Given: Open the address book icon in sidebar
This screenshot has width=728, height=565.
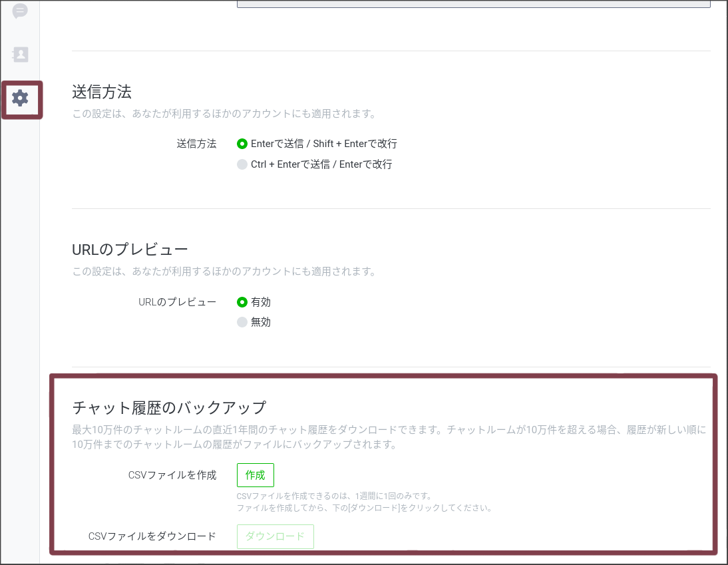Looking at the screenshot, I should coord(21,55).
